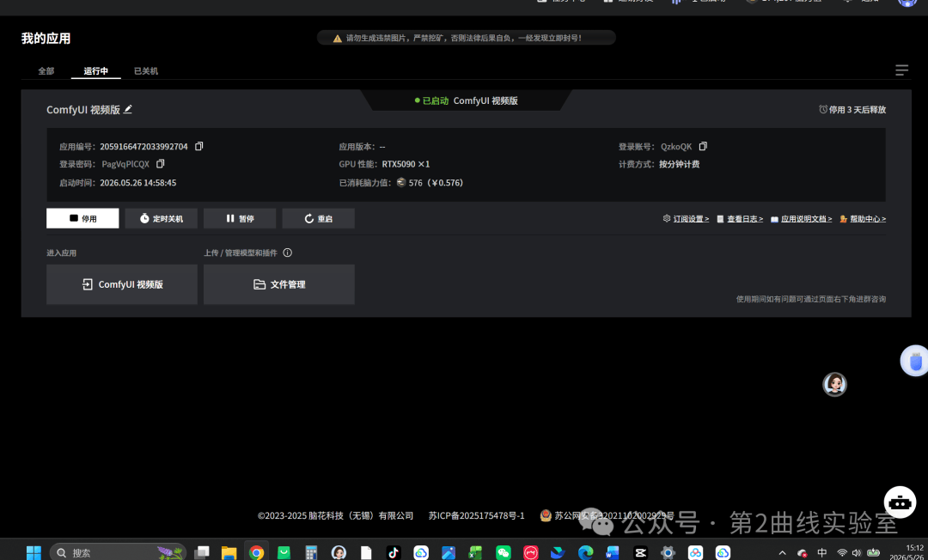Viewport: 928px width, 560px height.
Task: Toggle the 中 input method indicator
Action: tap(822, 553)
